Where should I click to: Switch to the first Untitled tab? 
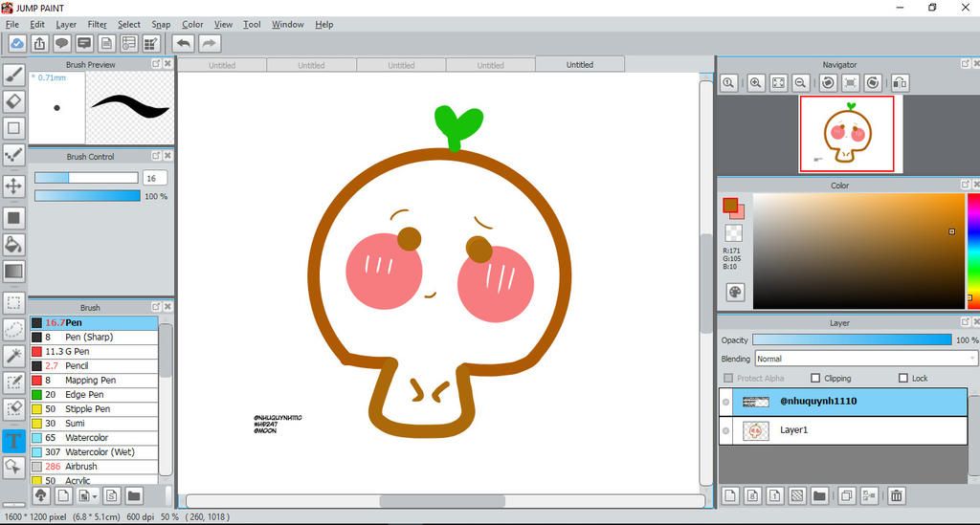coord(222,65)
